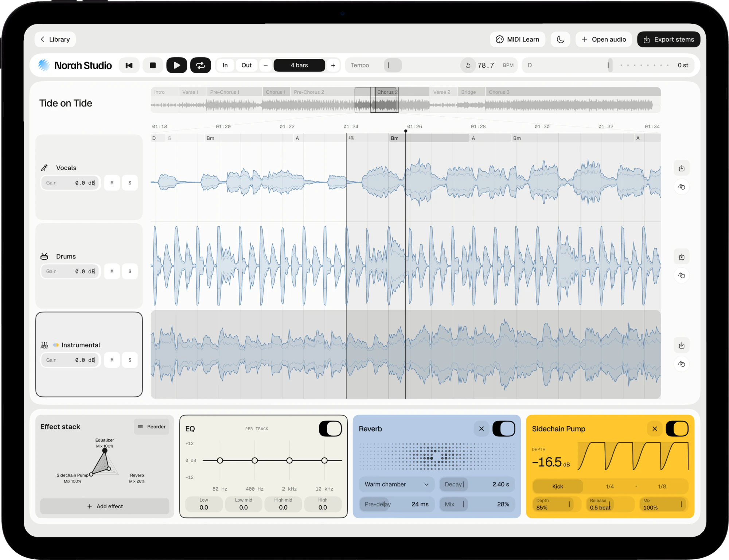Toggle the loop playback button
The image size is (729, 560).
pos(200,65)
